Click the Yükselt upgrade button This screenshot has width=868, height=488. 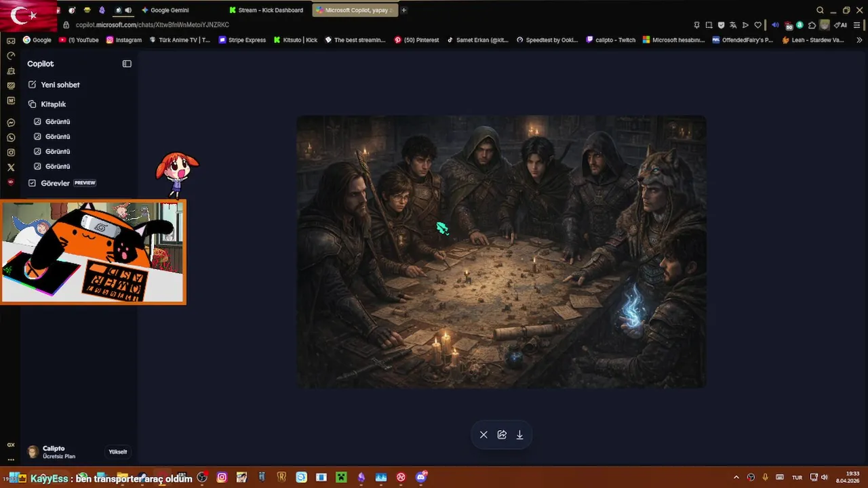pos(118,452)
